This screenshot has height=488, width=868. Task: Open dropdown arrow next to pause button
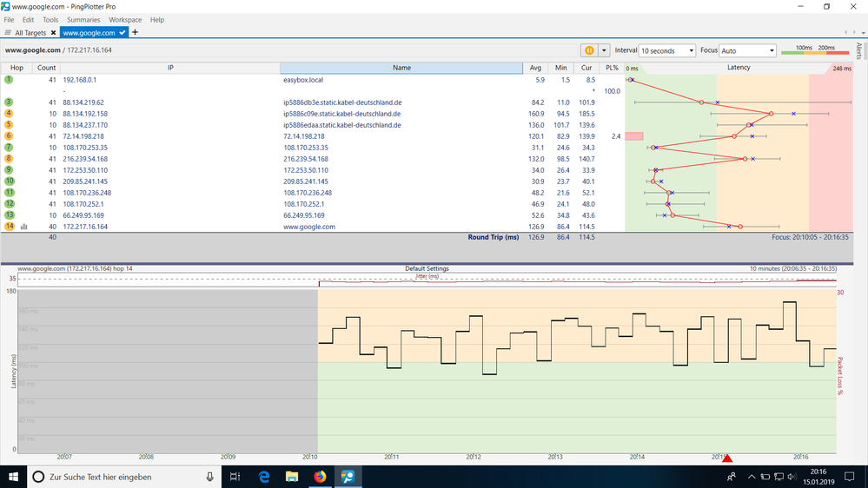[x=604, y=50]
